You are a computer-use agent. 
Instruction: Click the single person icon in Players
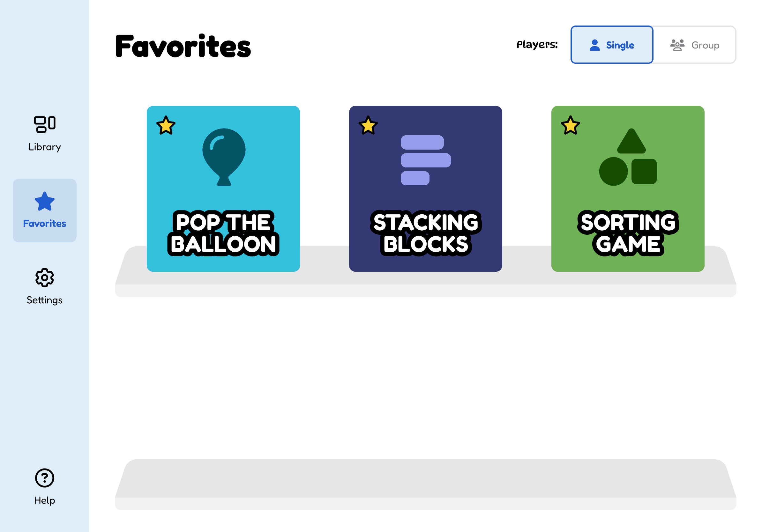click(595, 45)
